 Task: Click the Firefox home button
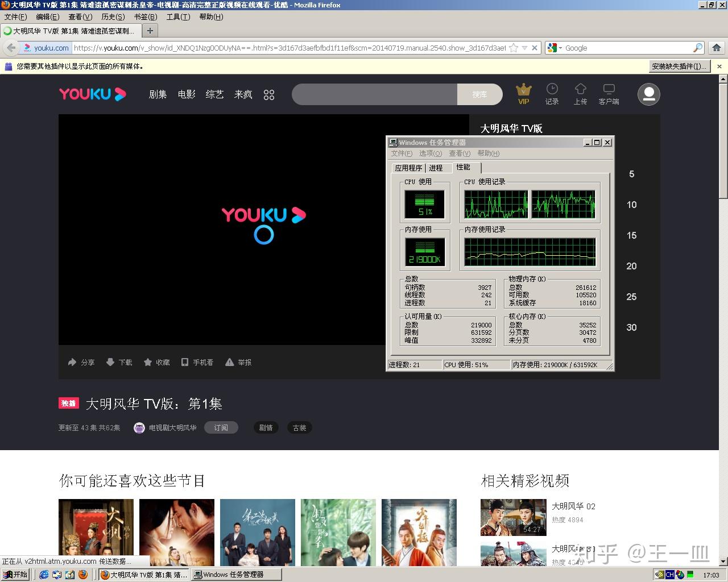717,48
